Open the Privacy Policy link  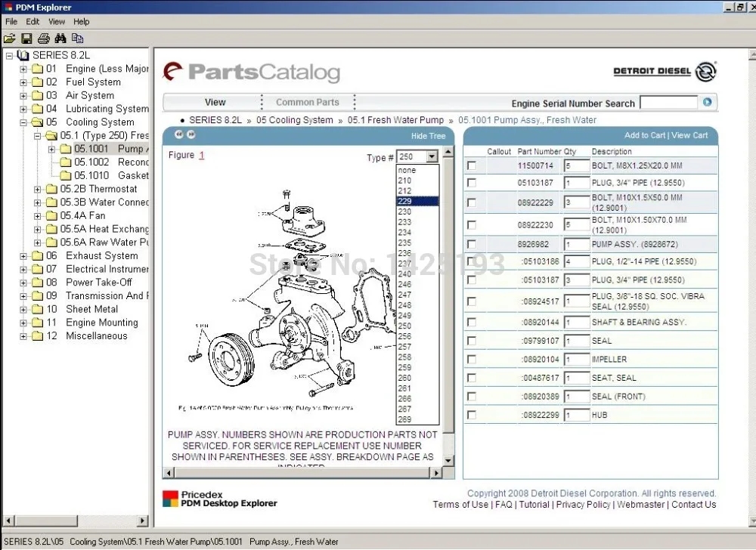(583, 504)
